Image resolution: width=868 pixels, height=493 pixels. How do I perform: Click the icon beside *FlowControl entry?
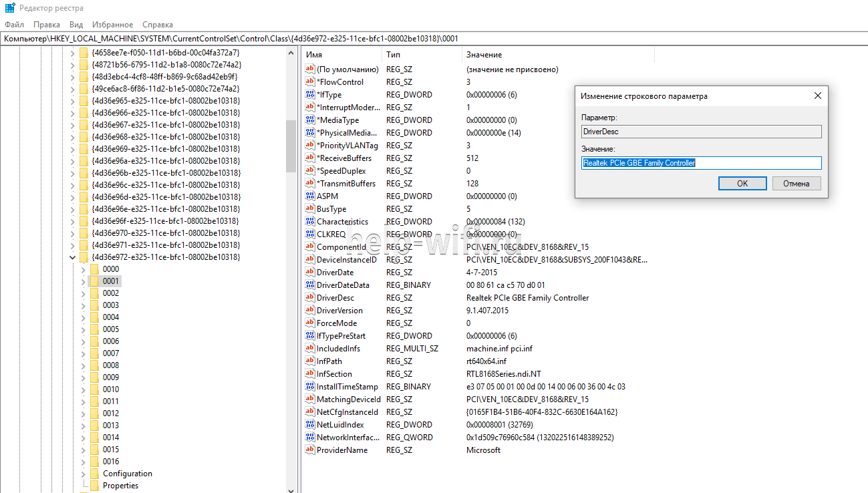tap(310, 82)
